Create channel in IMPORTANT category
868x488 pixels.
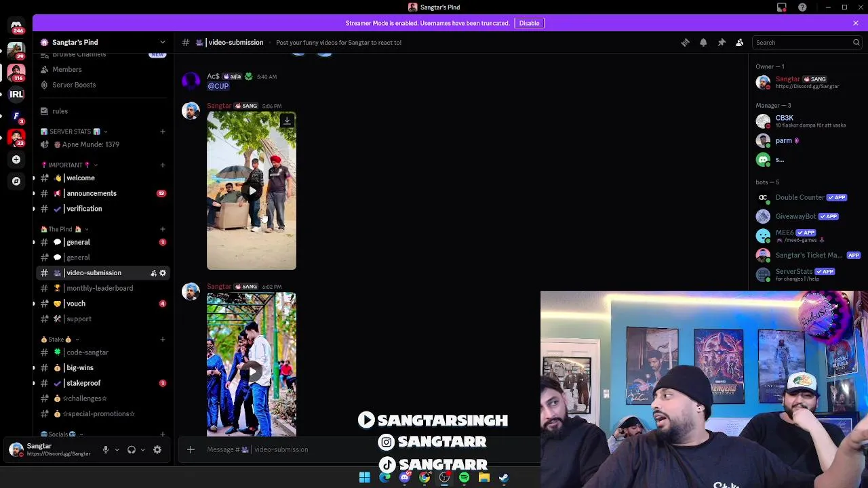pos(162,165)
